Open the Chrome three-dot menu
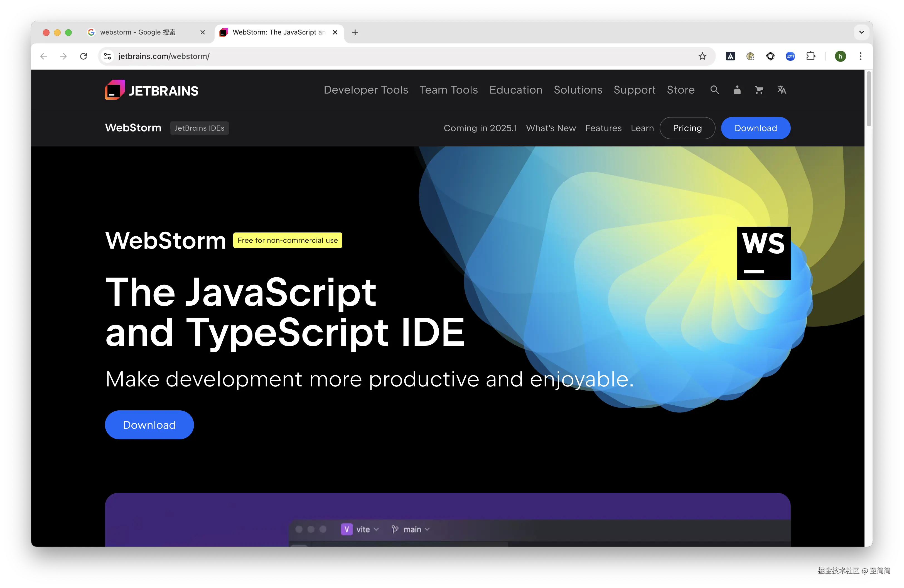This screenshot has height=588, width=904. [860, 56]
